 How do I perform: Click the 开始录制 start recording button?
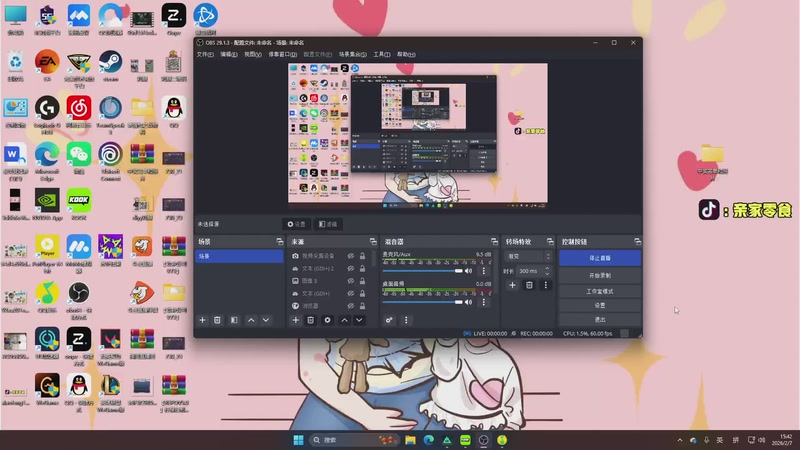(600, 275)
